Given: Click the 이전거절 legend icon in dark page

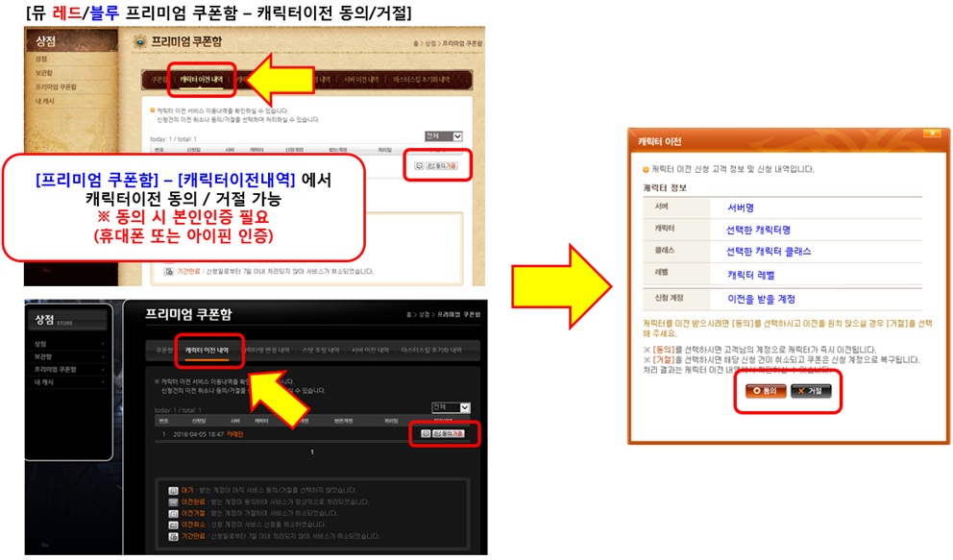Looking at the screenshot, I should pyautogui.click(x=173, y=514).
